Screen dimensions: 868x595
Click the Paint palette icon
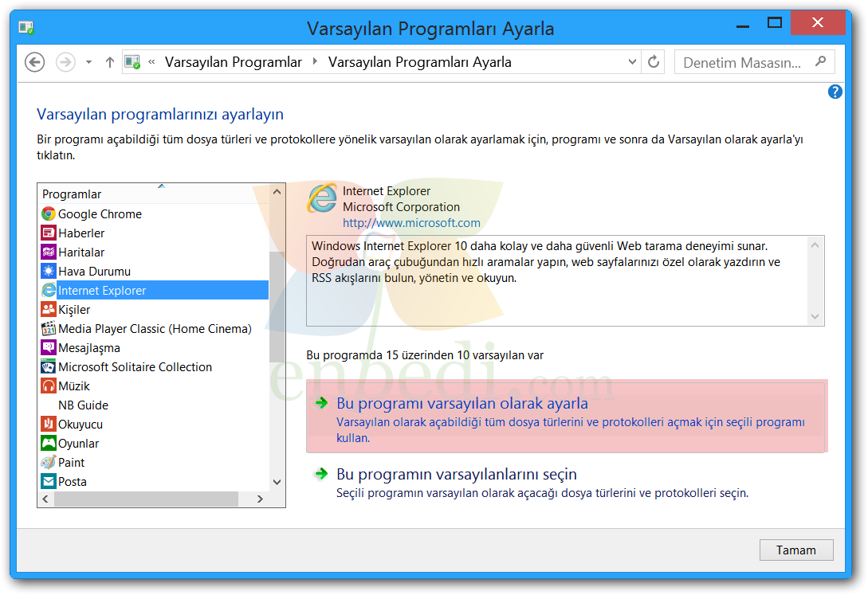click(49, 462)
